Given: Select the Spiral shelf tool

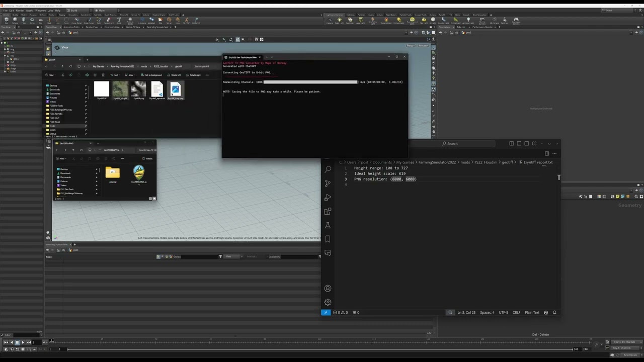Looking at the screenshot, I should (169, 21).
